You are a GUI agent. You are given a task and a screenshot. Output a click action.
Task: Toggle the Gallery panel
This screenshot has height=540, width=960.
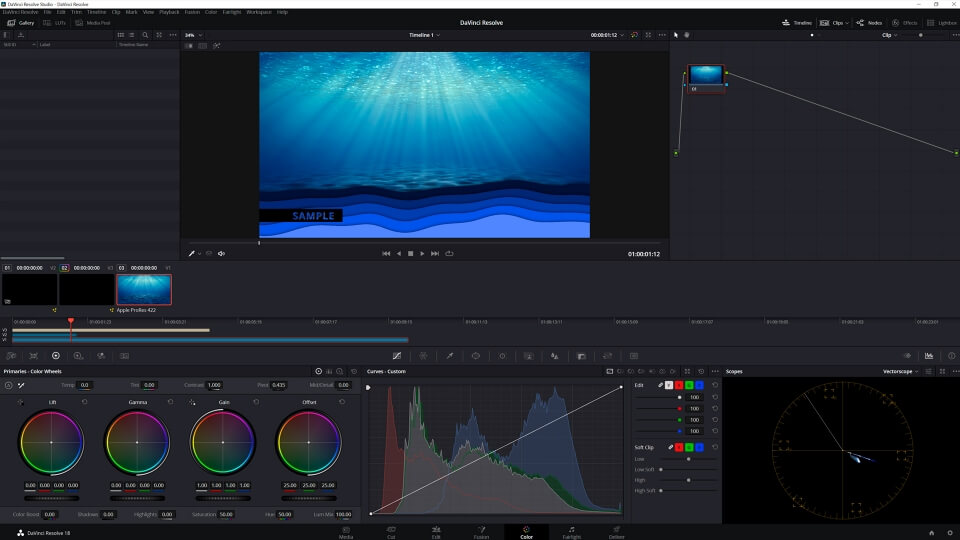point(20,23)
